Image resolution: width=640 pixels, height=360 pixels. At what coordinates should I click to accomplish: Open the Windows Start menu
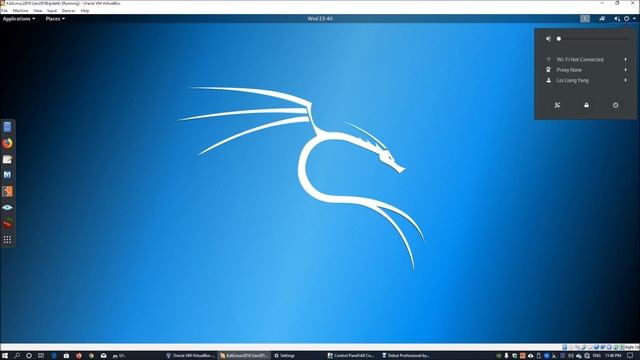(5, 356)
